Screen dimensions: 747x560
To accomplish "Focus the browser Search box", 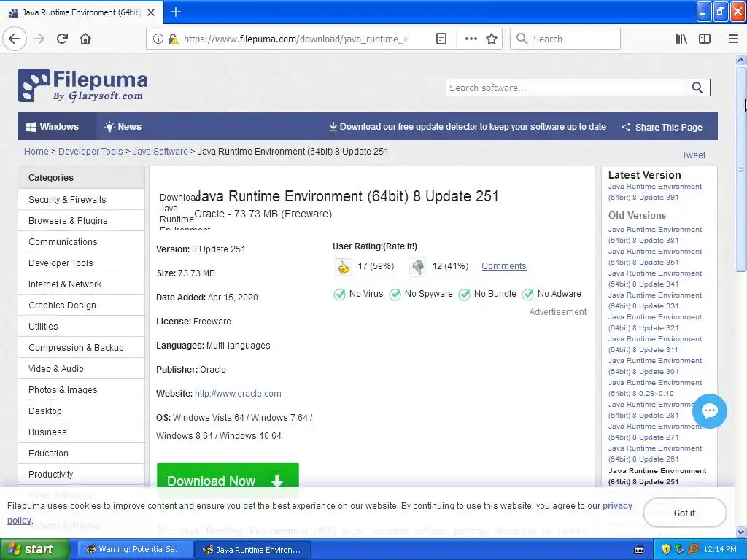I will click(x=565, y=39).
